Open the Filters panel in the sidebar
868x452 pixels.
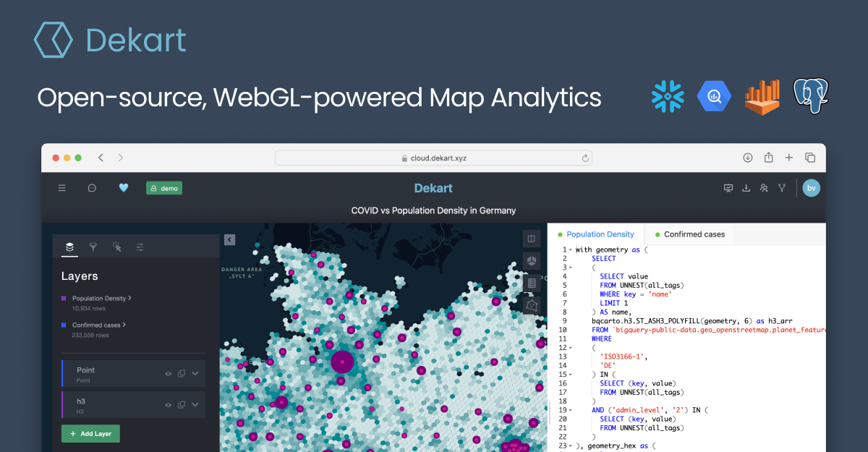93,247
